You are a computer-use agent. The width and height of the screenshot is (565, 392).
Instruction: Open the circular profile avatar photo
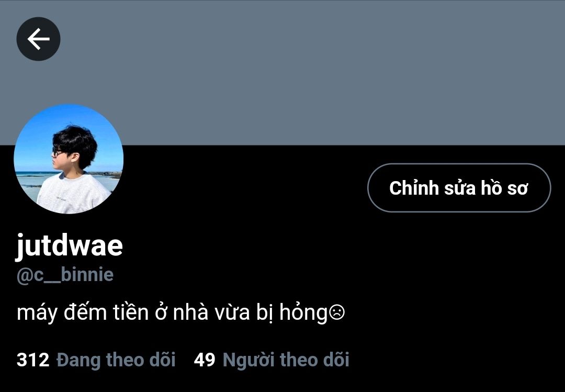coord(69,159)
